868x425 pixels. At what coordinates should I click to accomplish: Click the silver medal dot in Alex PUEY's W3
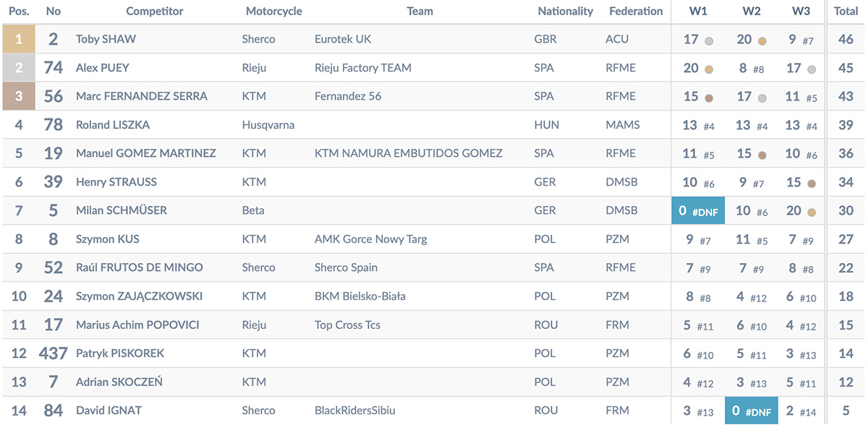pyautogui.click(x=812, y=70)
